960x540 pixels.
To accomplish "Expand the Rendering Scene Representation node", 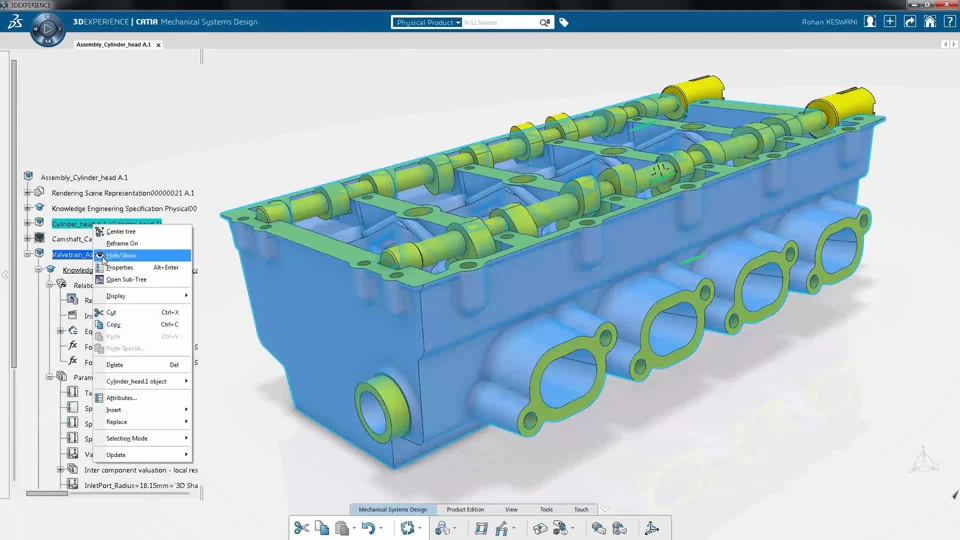I will [x=27, y=193].
